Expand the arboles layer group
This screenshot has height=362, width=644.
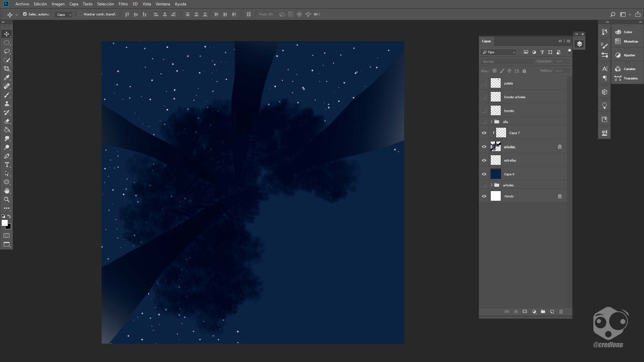click(491, 185)
